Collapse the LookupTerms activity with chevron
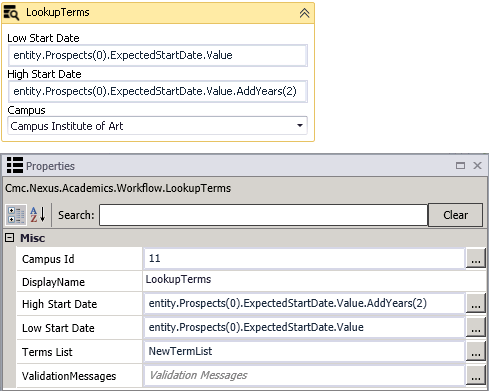This screenshot has width=489, height=391. 304,13
